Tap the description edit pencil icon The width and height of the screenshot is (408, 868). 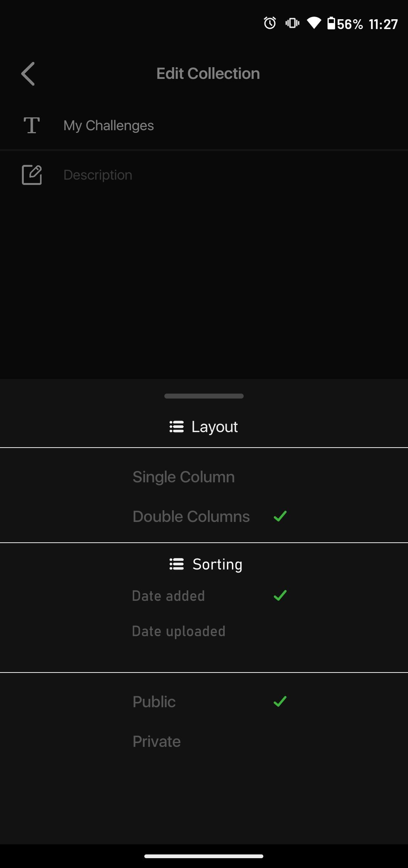32,175
